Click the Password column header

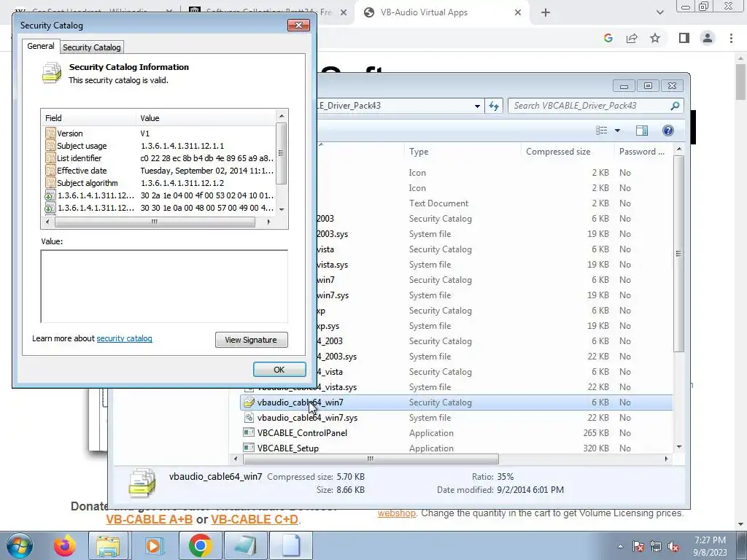642,152
